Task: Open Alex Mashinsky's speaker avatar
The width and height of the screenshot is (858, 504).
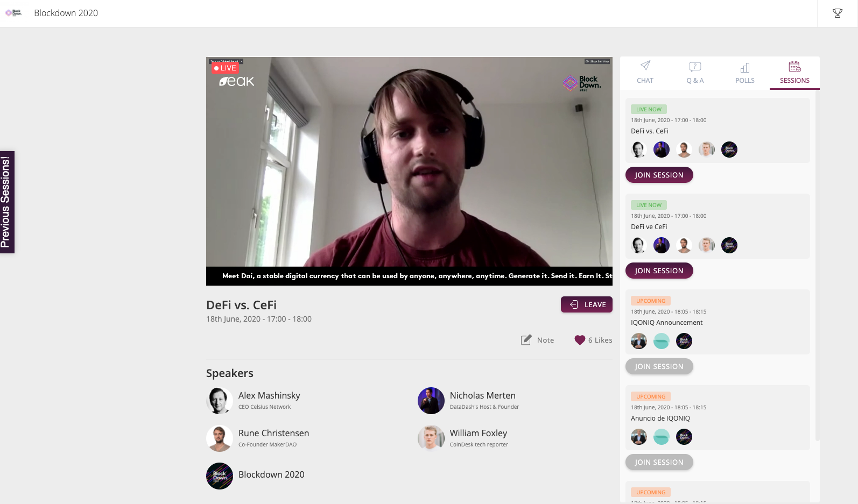Action: (220, 401)
